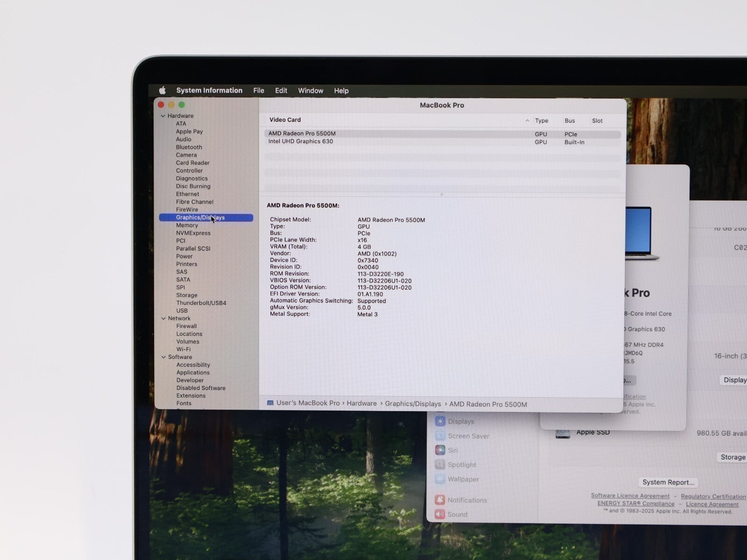Select Storage in the sidebar
The height and width of the screenshot is (560, 747).
click(x=186, y=295)
